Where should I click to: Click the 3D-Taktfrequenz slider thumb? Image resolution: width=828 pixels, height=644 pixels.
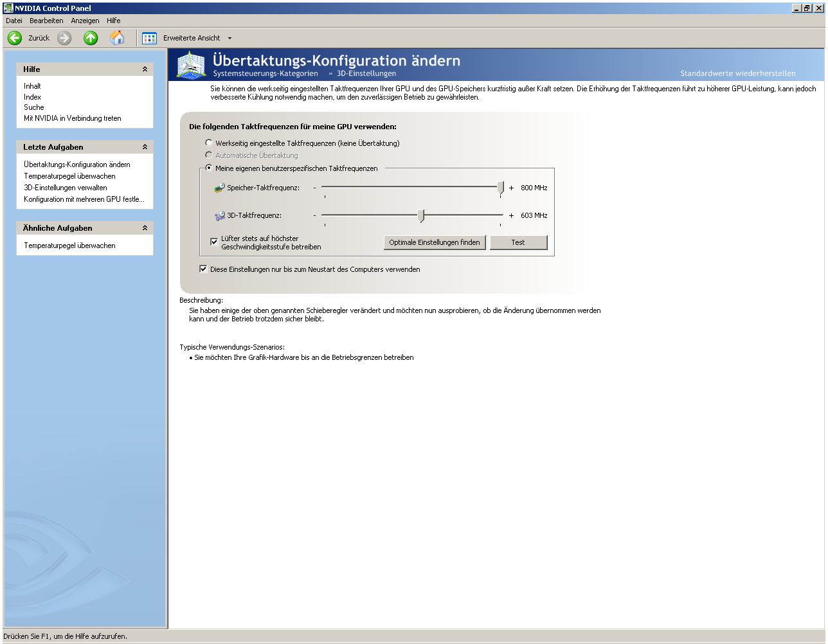click(x=421, y=216)
